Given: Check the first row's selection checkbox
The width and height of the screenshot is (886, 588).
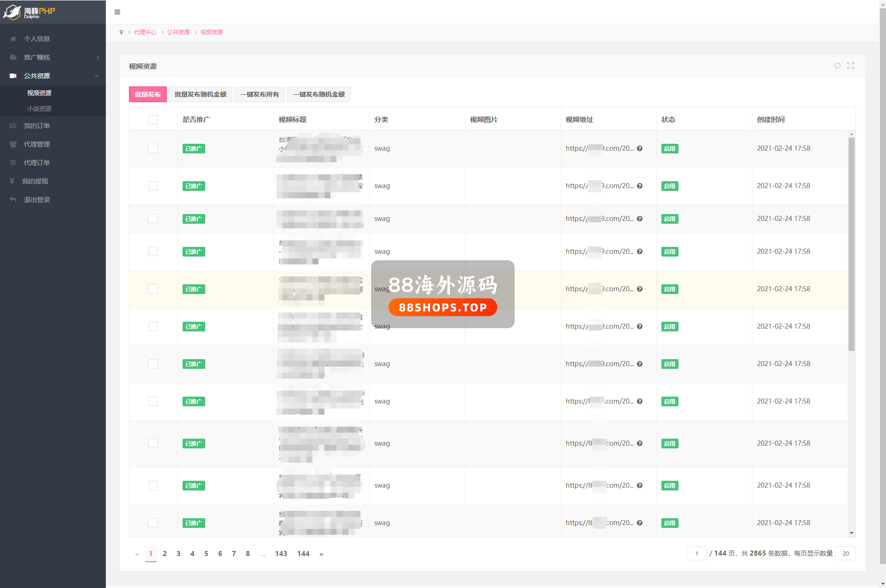Looking at the screenshot, I should coord(153,148).
